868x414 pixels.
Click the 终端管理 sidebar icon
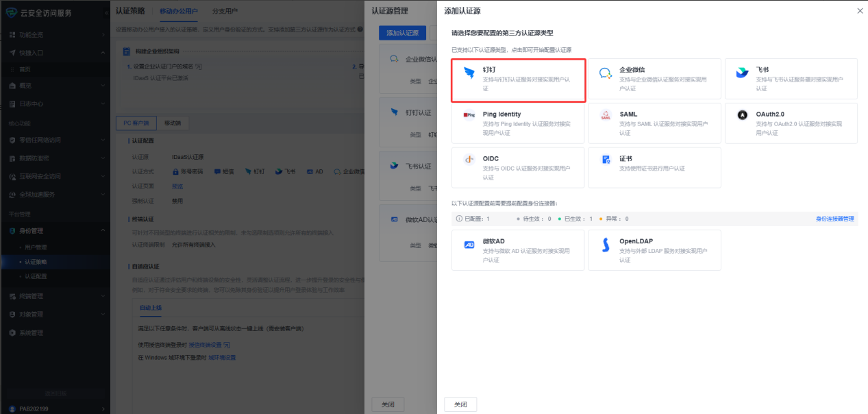[13, 296]
